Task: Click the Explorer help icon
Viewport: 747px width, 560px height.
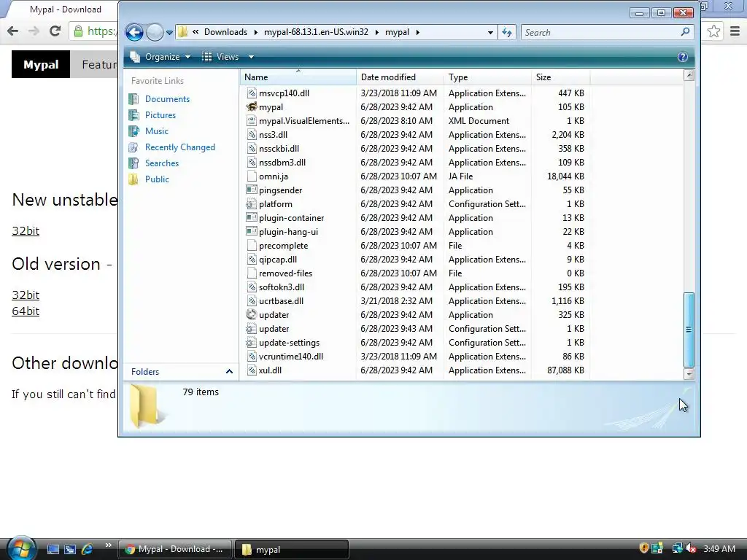Action: [x=682, y=57]
